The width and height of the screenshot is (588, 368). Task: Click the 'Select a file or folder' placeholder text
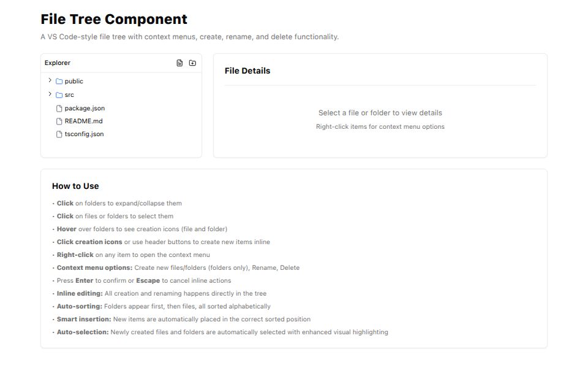[380, 113]
